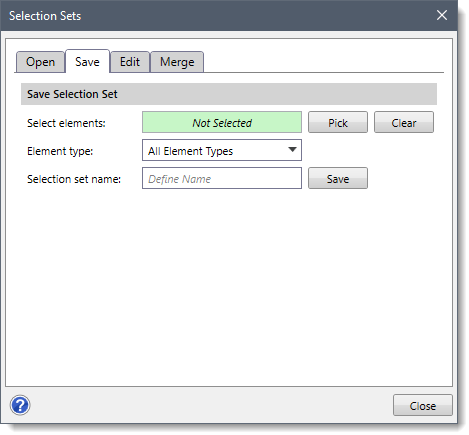469x435 pixels.
Task: Click the green Not Selected field
Action: 222,122
